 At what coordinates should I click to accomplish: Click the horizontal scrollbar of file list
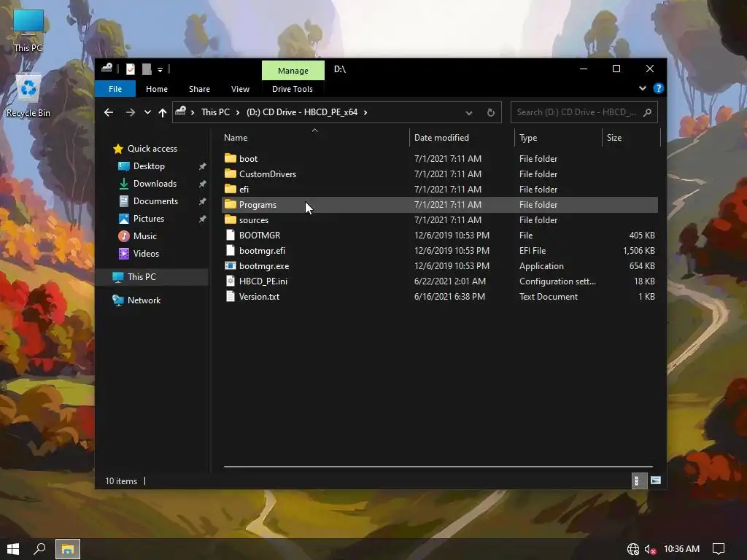pos(438,467)
